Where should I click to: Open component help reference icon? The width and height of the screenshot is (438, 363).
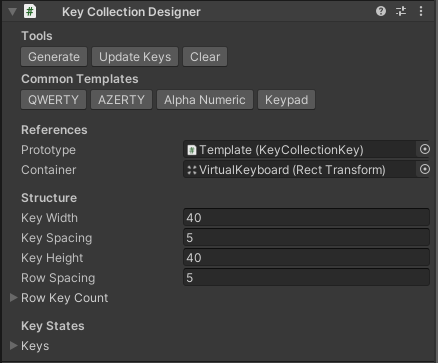[x=381, y=11]
